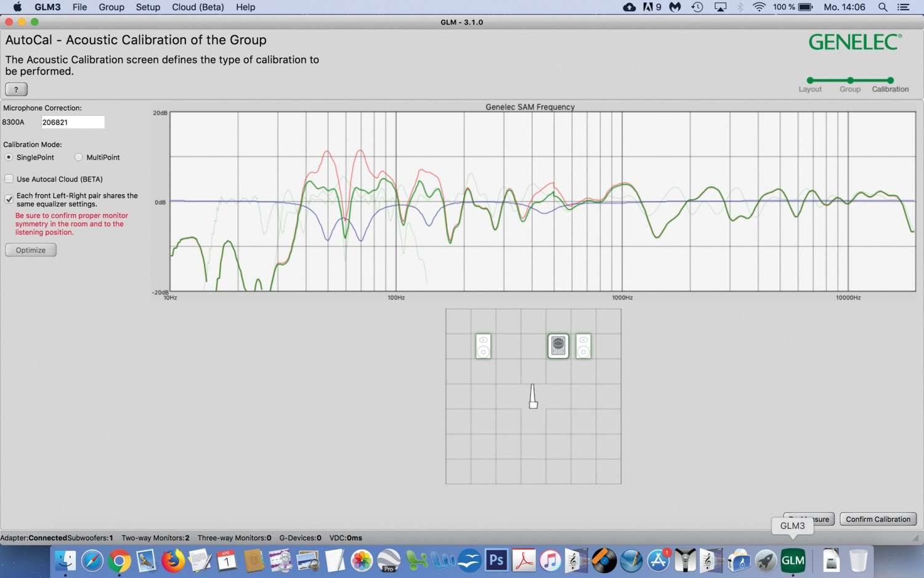Open Spotlight search in menu bar
Viewport: 924px width, 578px height.
883,7
